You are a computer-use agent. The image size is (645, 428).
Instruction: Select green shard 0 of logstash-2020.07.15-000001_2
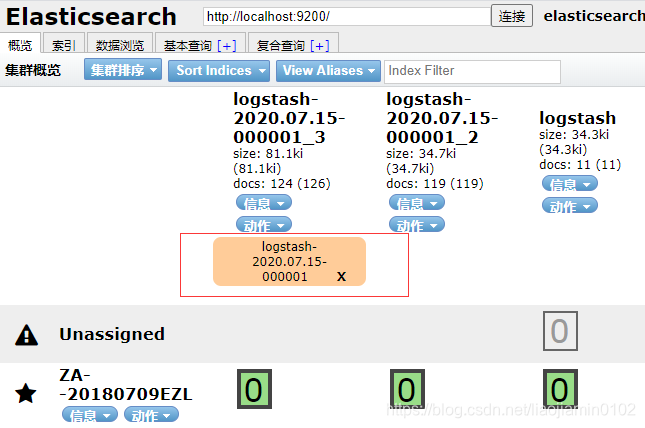(407, 389)
